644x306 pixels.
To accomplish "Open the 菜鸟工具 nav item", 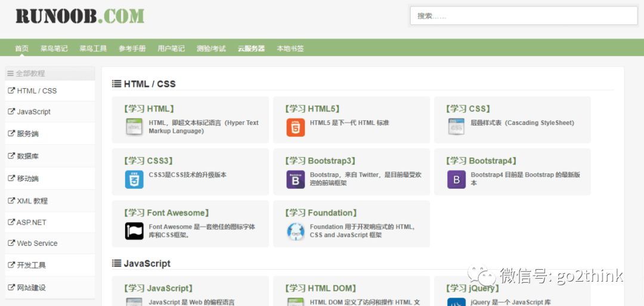I will pyautogui.click(x=93, y=48).
